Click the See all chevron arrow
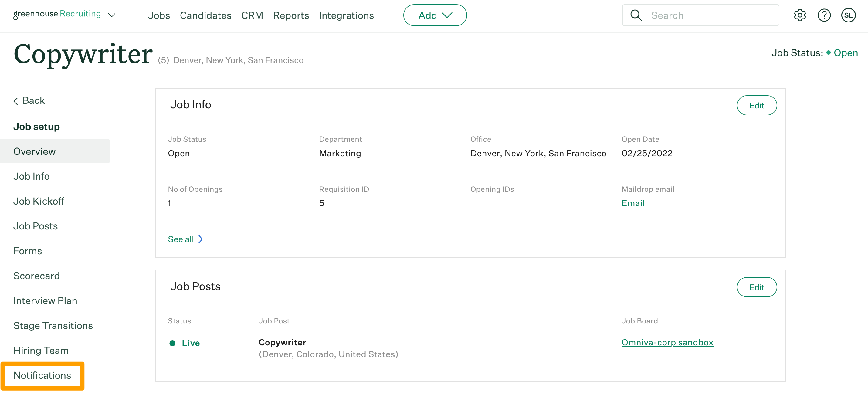The height and width of the screenshot is (403, 868). tap(201, 239)
